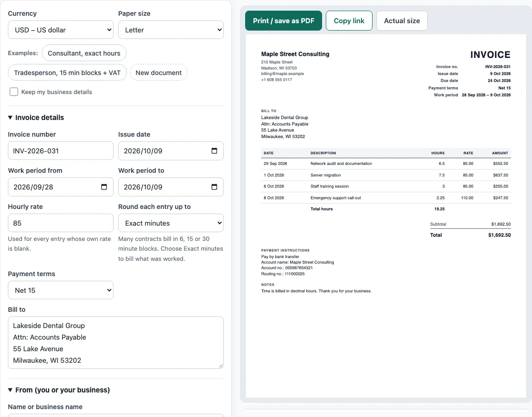Click the INVOICE heading in preview
Image resolution: width=532 pixels, height=417 pixels.
490,55
